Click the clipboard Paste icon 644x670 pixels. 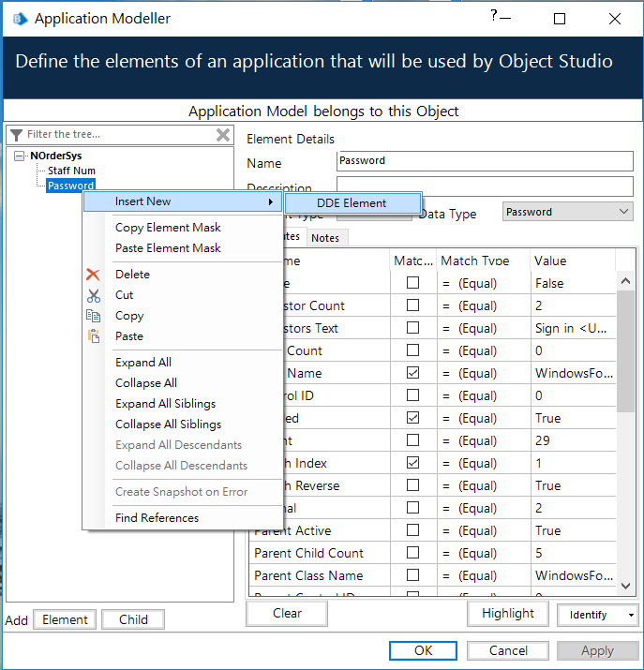[94, 336]
